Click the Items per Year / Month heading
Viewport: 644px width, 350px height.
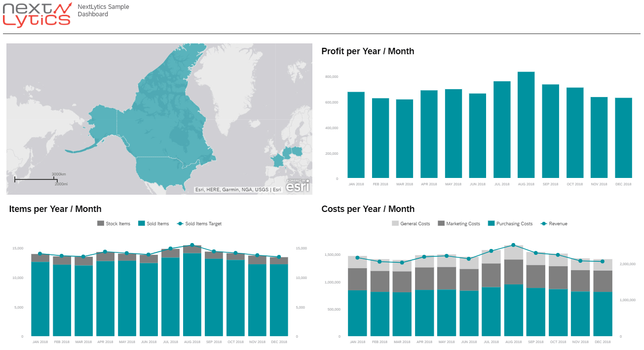pos(56,209)
